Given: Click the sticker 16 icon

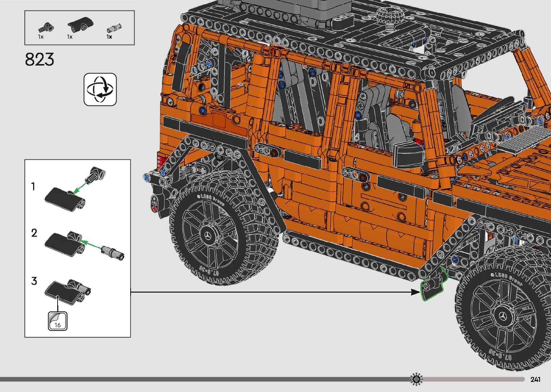Looking at the screenshot, I should click(58, 321).
